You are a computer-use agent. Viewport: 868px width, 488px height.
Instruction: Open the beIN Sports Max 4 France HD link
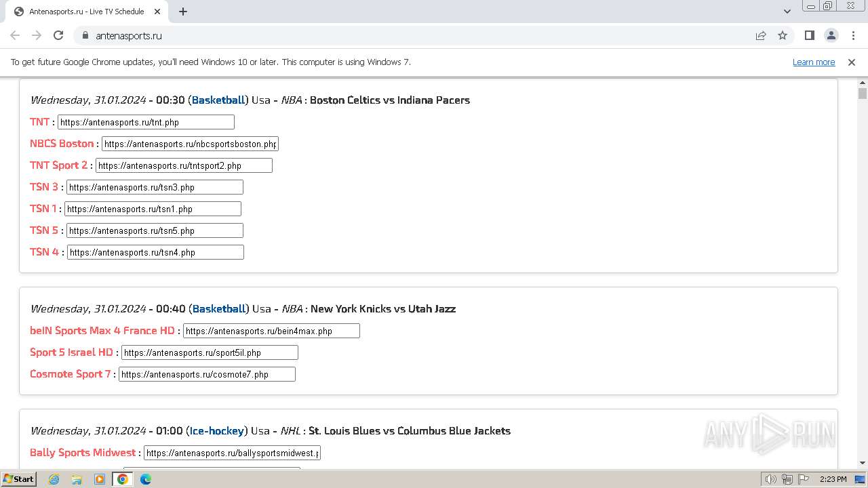pos(102,331)
